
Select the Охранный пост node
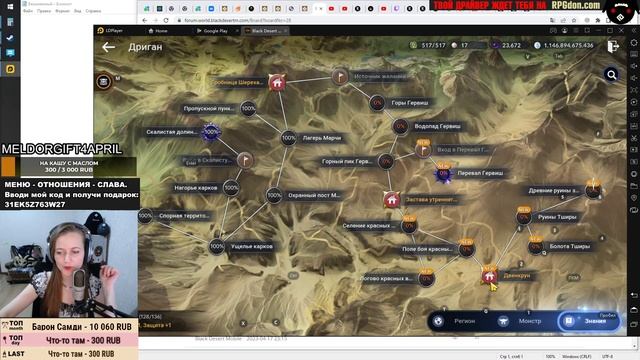click(x=274, y=195)
